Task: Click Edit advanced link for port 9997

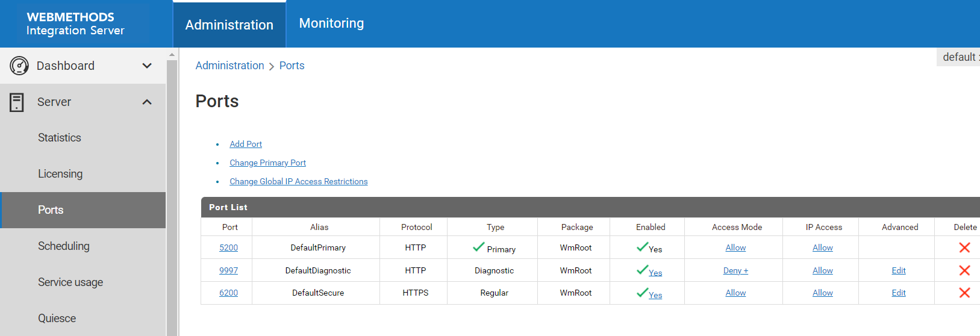Action: coord(899,270)
